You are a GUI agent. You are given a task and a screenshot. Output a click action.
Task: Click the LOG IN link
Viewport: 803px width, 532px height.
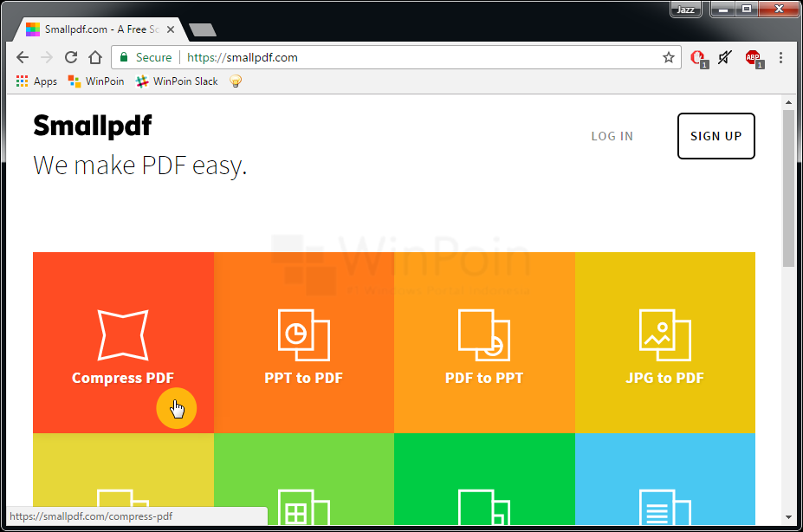click(612, 136)
